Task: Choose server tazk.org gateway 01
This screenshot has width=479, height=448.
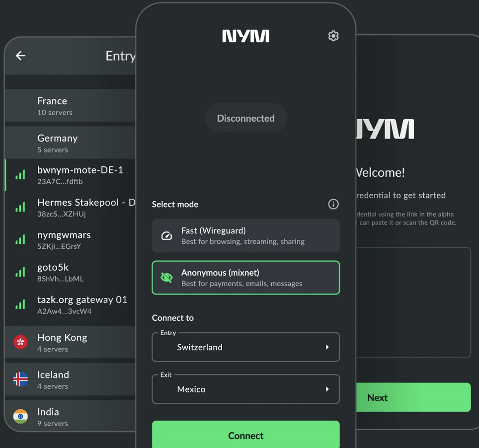Action: [x=70, y=304]
